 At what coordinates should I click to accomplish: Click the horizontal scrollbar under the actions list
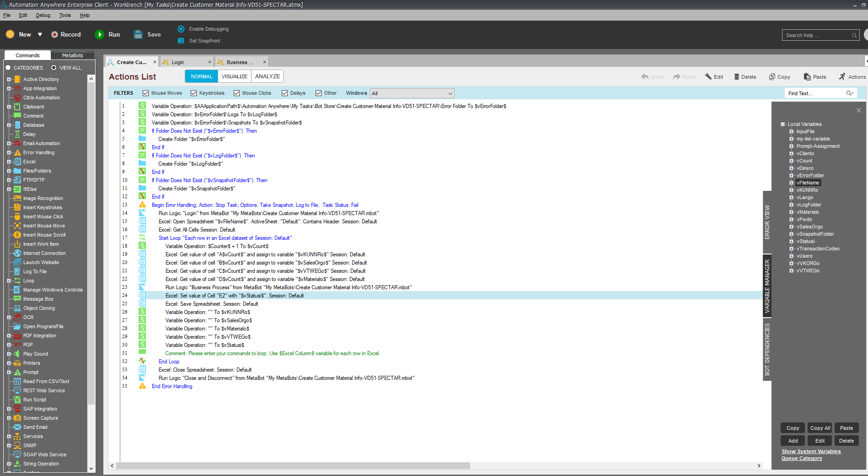[x=293, y=465]
